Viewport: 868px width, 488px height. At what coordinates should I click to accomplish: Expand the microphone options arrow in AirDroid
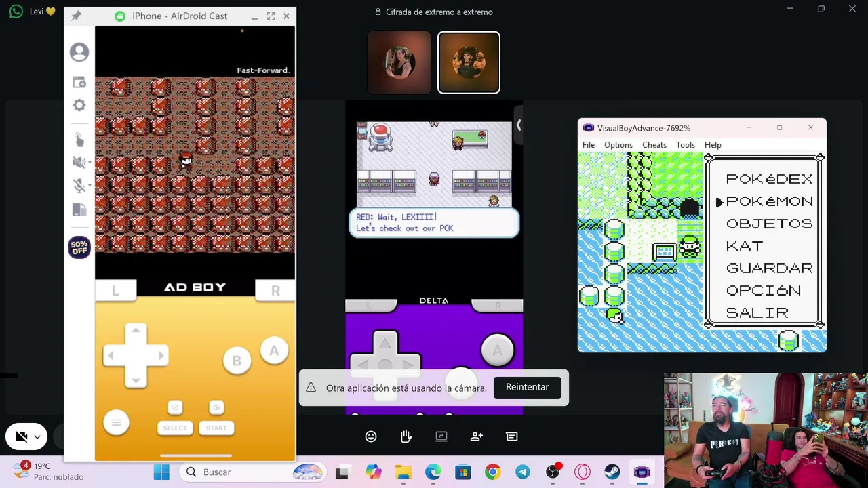[x=89, y=186]
